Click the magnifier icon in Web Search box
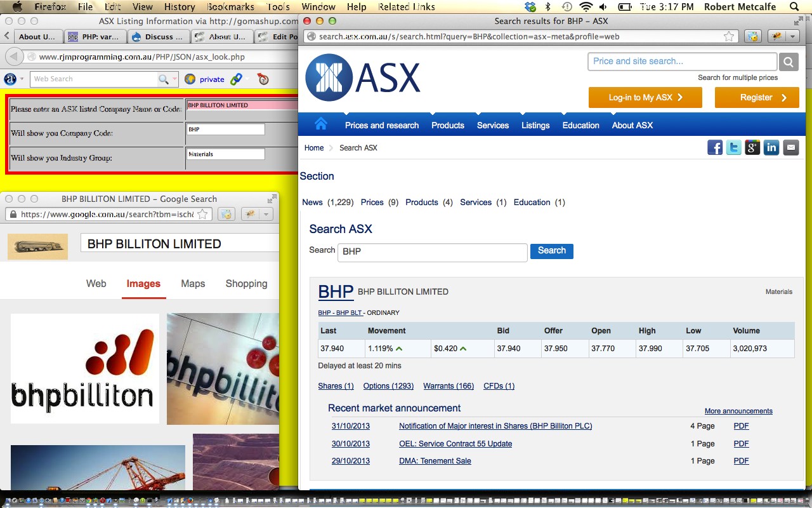The height and width of the screenshot is (508, 812). [x=164, y=79]
